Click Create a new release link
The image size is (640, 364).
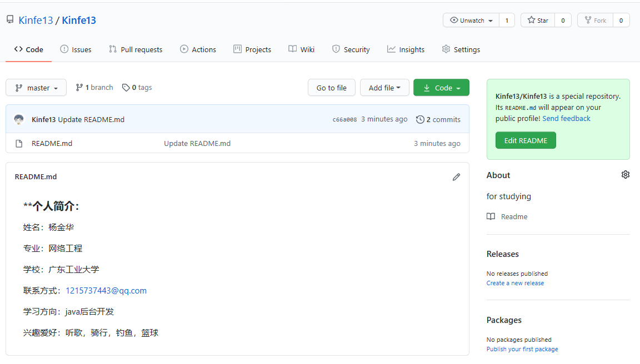coord(515,283)
